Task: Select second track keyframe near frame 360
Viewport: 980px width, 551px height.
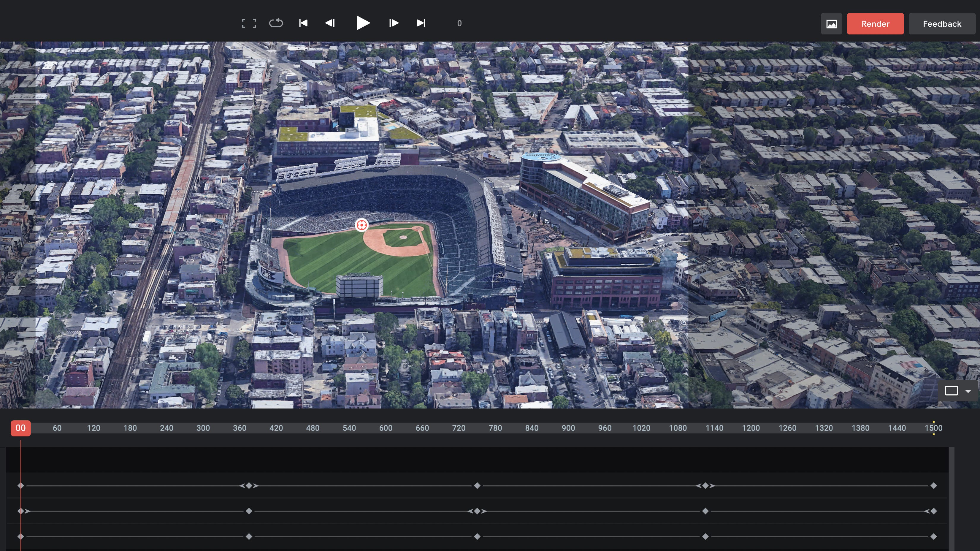Action: [x=249, y=511]
